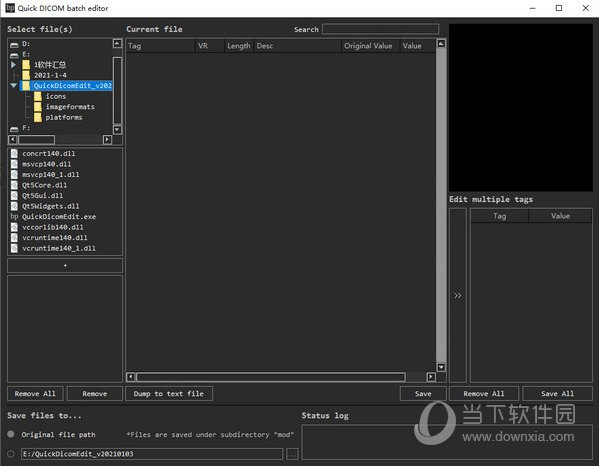This screenshot has height=466, width=599.
Task: Click the Original Value column header
Action: coord(370,46)
